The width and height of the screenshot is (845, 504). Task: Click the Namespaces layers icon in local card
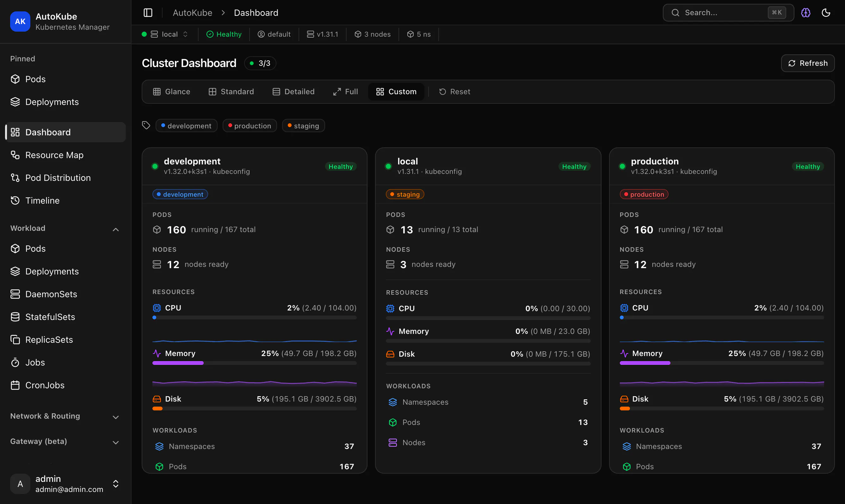pos(392,402)
